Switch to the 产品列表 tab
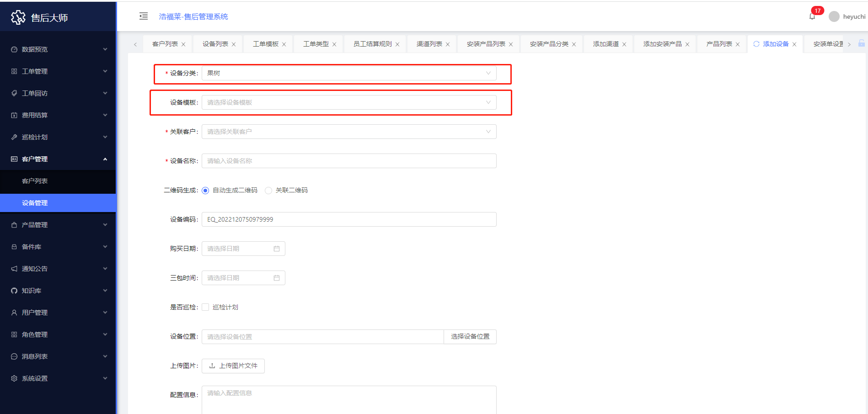The width and height of the screenshot is (868, 414). 719,44
